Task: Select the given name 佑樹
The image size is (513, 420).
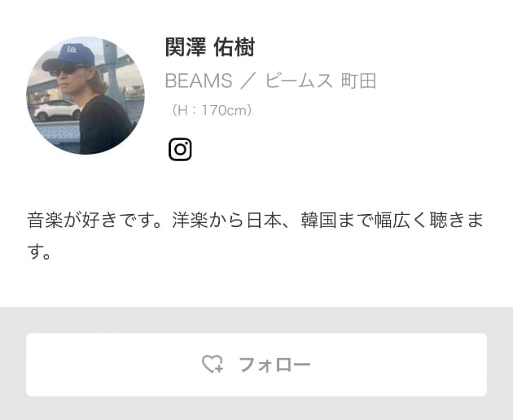Action: (235, 47)
